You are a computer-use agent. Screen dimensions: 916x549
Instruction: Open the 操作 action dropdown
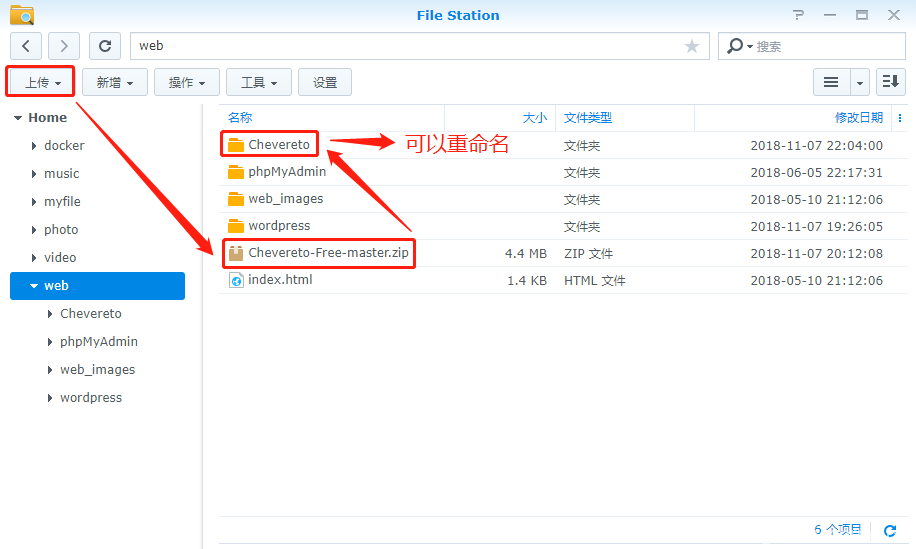click(x=187, y=82)
